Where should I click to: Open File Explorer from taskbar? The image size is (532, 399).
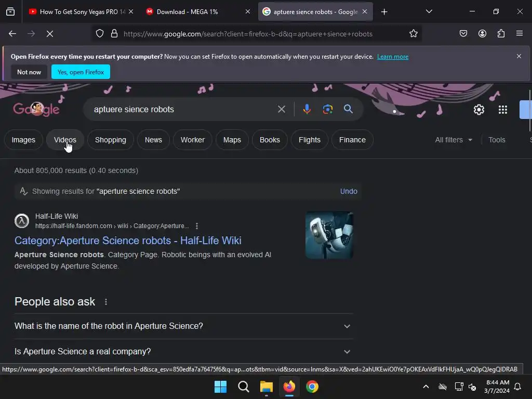[x=267, y=387]
